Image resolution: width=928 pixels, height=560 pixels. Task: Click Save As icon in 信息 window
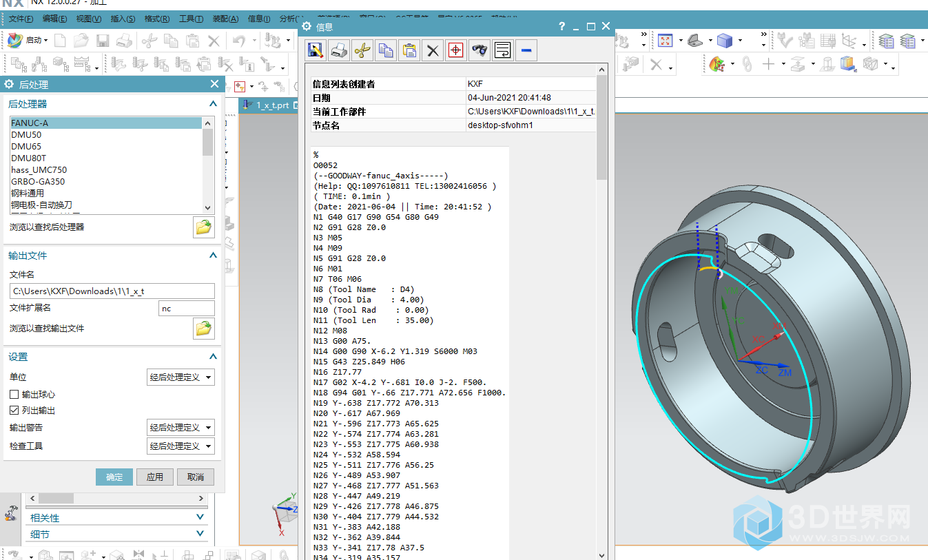click(x=316, y=50)
